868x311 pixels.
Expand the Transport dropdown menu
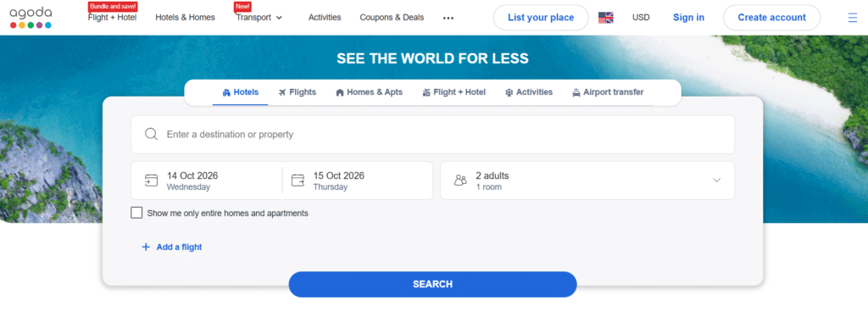point(259,17)
